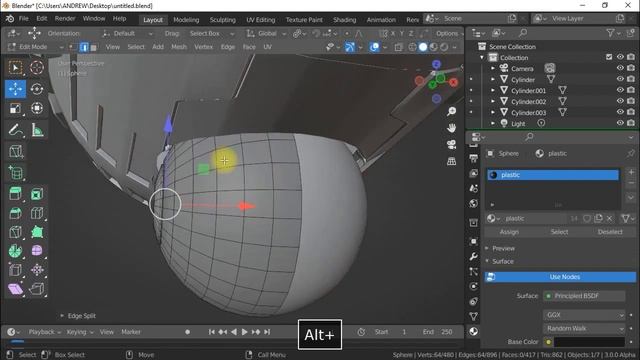Click the Base Color swatch
This screenshot has height=360, width=640.
(x=589, y=342)
